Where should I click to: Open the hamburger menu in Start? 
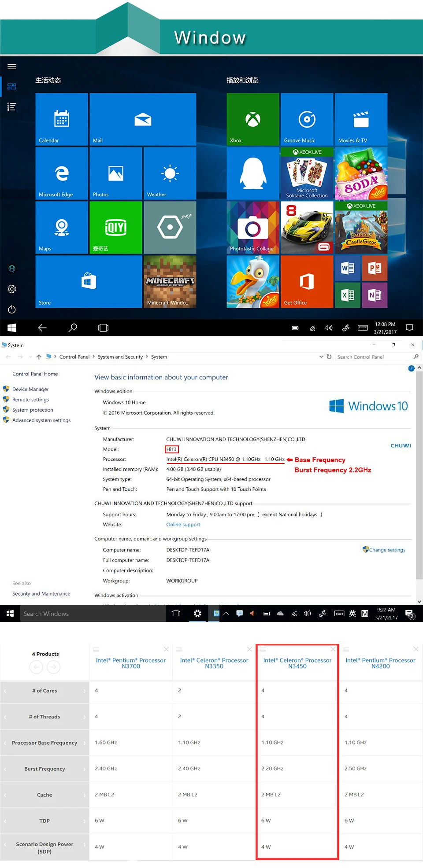[12, 67]
